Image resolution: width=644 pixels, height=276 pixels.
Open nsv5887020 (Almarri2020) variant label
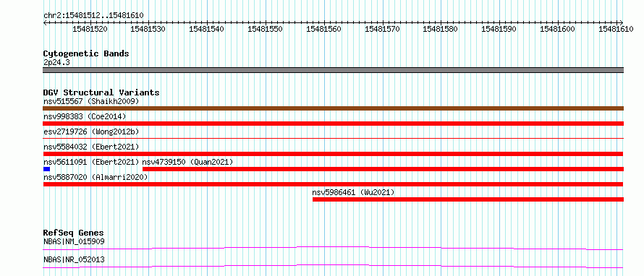(96, 177)
